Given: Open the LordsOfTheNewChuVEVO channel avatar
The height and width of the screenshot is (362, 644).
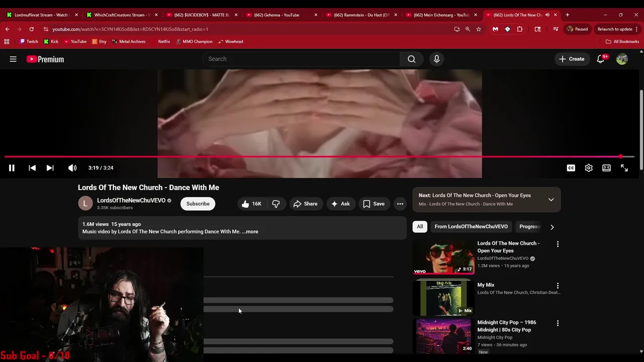Looking at the screenshot, I should (86, 204).
